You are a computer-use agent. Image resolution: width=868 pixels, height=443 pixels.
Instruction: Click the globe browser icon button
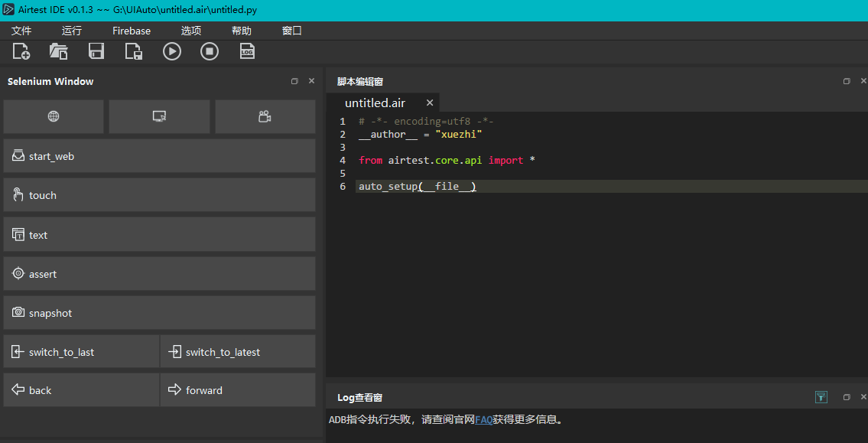(x=54, y=116)
